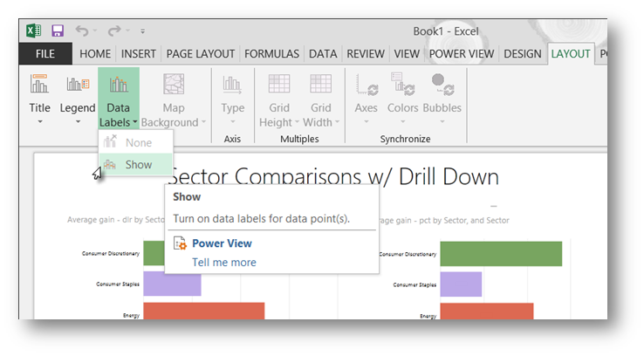Click the Excel application icon
This screenshot has width=644, height=356.
click(x=34, y=31)
